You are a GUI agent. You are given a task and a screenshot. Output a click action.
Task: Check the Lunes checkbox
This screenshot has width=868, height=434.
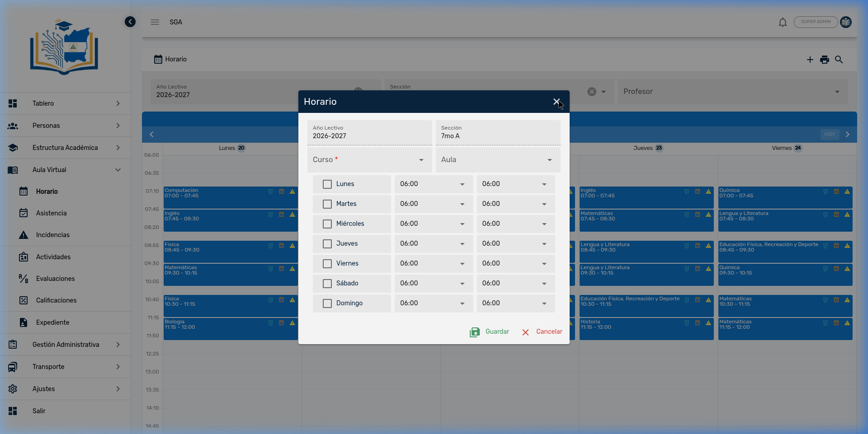coord(327,184)
